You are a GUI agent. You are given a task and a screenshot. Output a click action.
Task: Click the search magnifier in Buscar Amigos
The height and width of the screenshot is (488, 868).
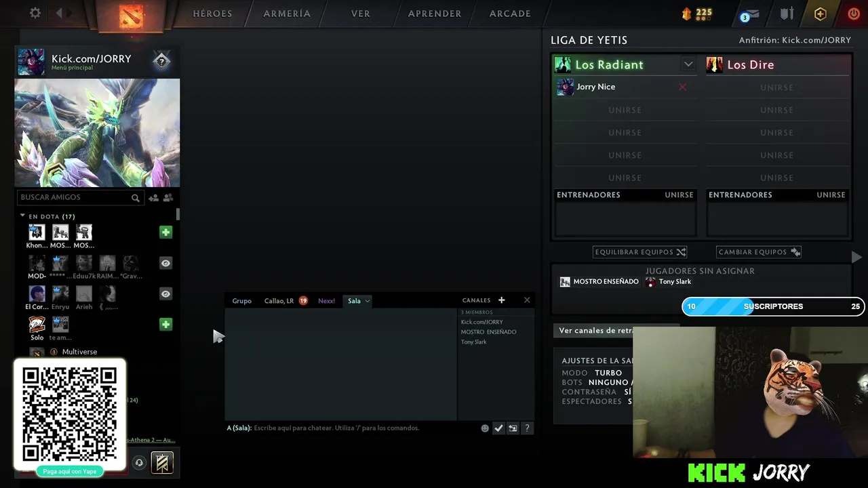tap(136, 198)
